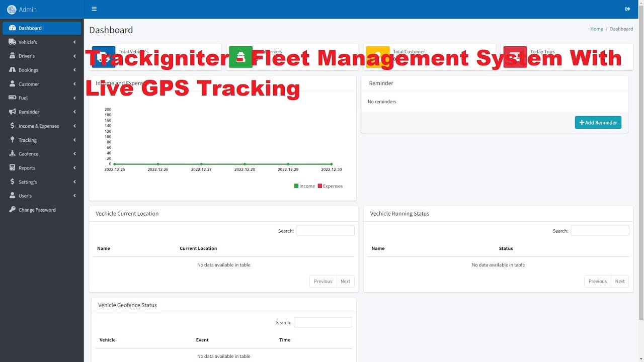Image resolution: width=644 pixels, height=362 pixels.
Task: Click the yellow Total Customer card icon
Action: (x=378, y=57)
